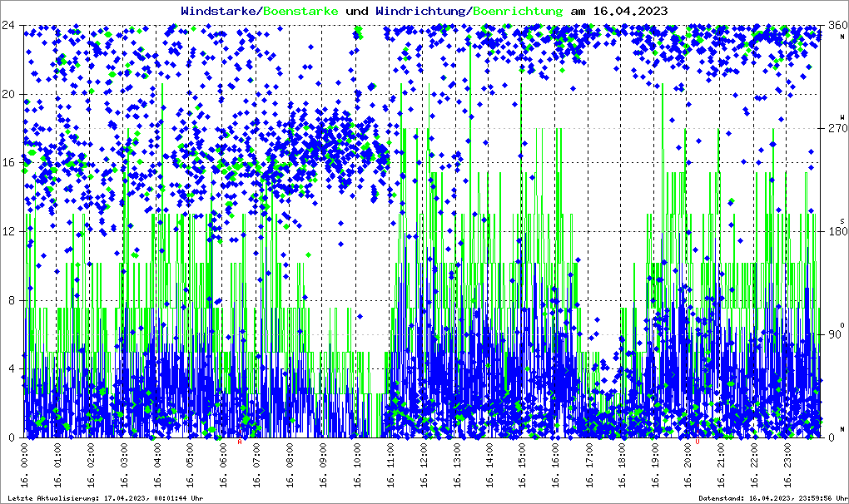This screenshot has width=849, height=504.
Task: Click the compass letter 'S' beside 180
Action: (x=842, y=220)
